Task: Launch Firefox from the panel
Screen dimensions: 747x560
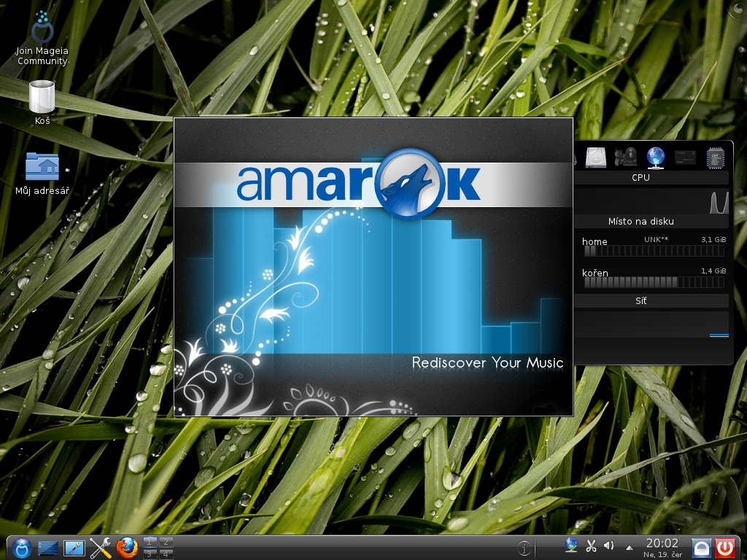Action: 127,548
